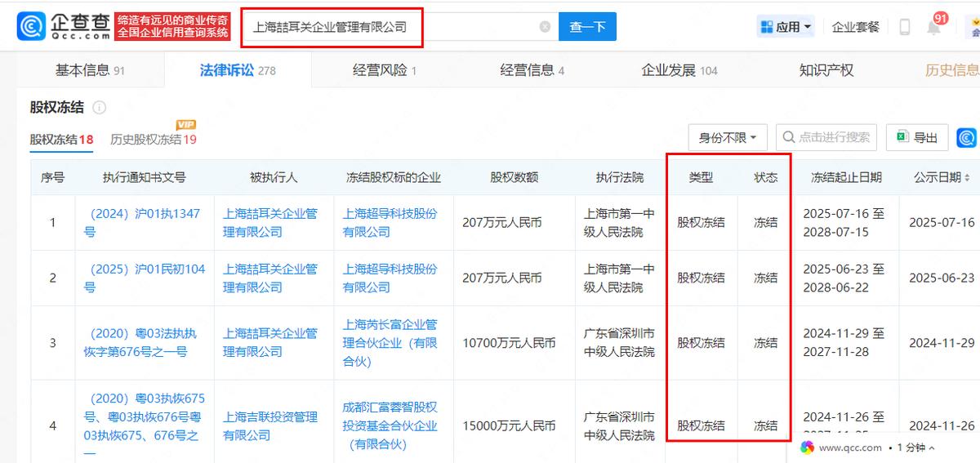Open 上海喆耳关企业管理有限公司 in row 1
The height and width of the screenshot is (463, 980).
click(x=270, y=223)
